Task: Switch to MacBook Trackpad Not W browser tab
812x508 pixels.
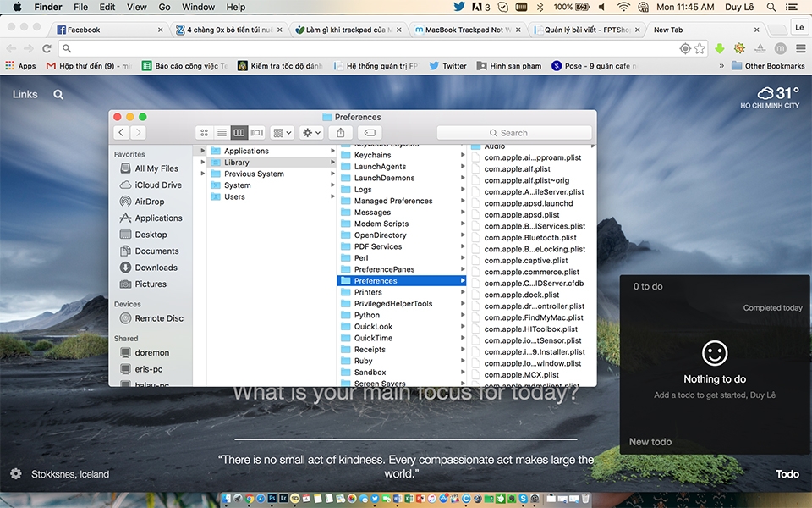Action: pyautogui.click(x=467, y=30)
